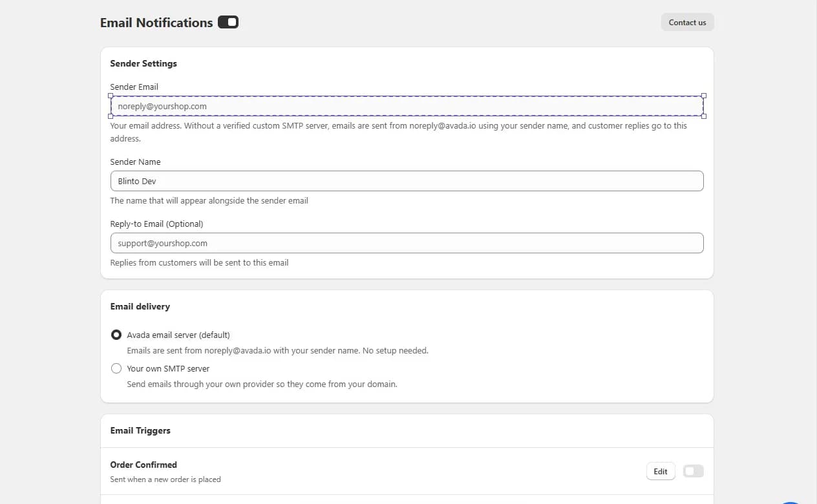Select Your own SMTP server radio option

(116, 368)
